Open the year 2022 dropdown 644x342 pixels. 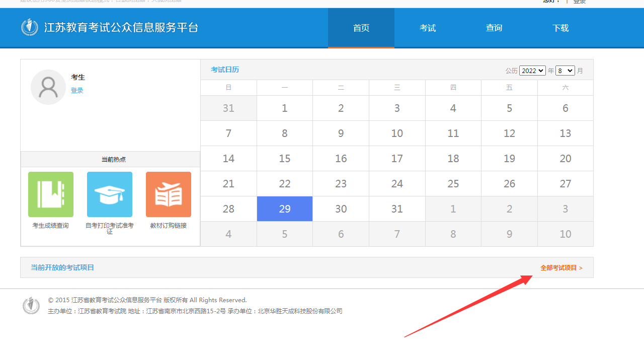(x=532, y=71)
